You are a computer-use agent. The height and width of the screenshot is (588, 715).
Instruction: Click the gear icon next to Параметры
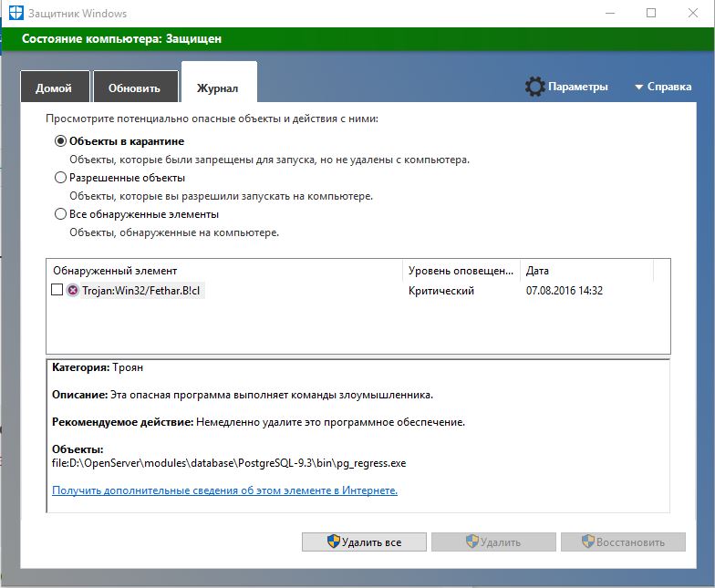tap(534, 87)
